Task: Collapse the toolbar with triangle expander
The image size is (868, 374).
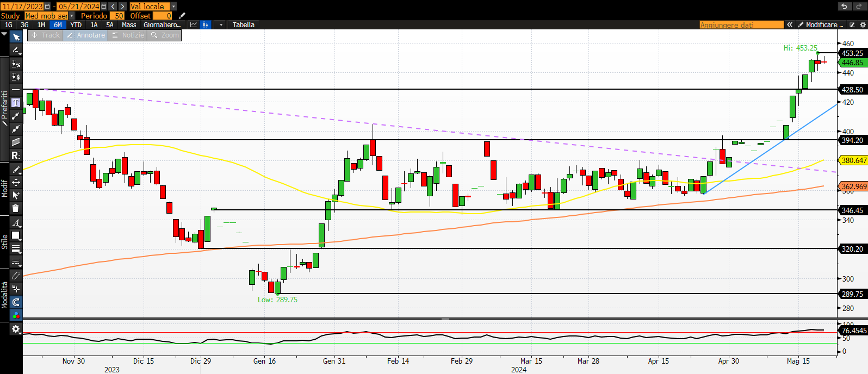Action: pyautogui.click(x=4, y=34)
